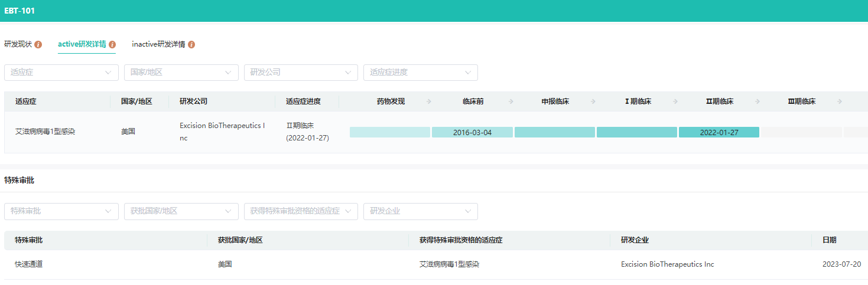Click arrow icon after 临床前 column header
Viewport: 868px width, 285px height.
[511, 101]
